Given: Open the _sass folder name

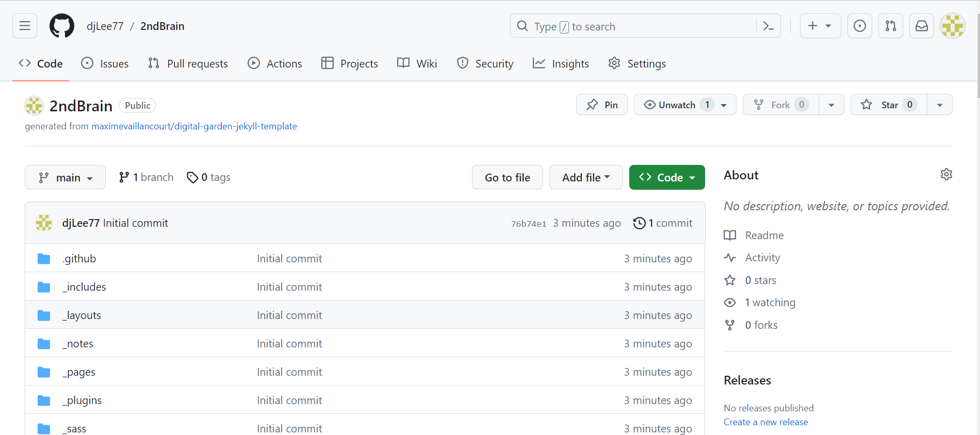Looking at the screenshot, I should [x=74, y=429].
